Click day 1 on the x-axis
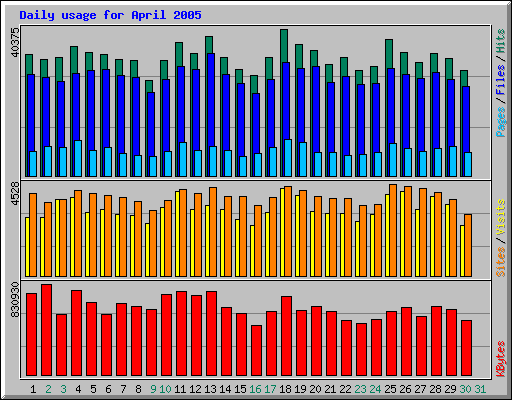Viewport: 512px width, 400px height. [x=33, y=389]
